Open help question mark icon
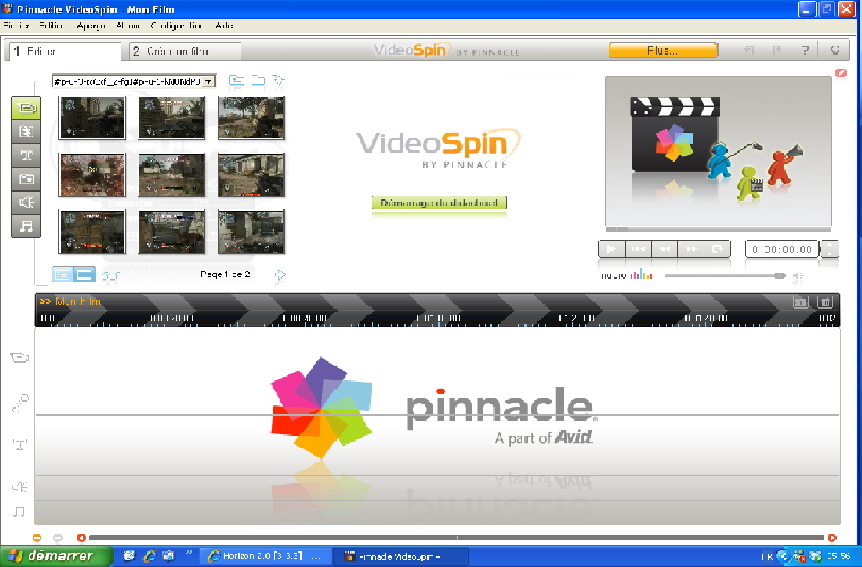Viewport: 862px width, 567px height. [x=805, y=51]
